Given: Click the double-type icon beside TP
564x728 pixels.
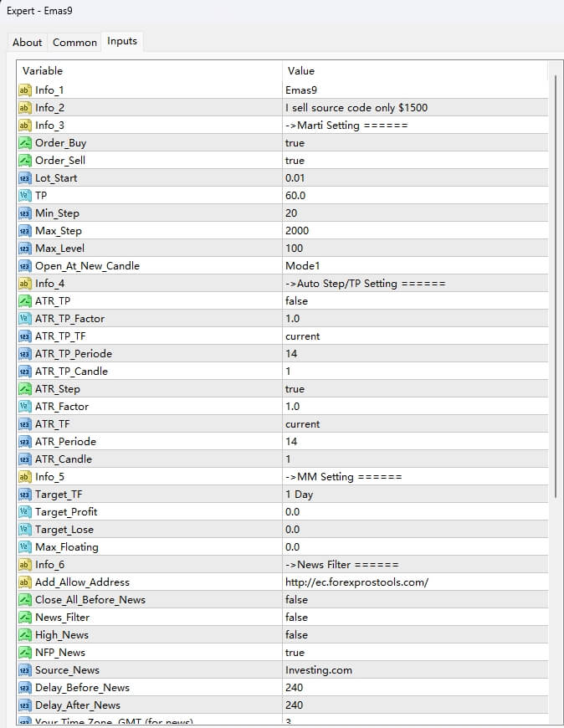Looking at the screenshot, I should [24, 196].
